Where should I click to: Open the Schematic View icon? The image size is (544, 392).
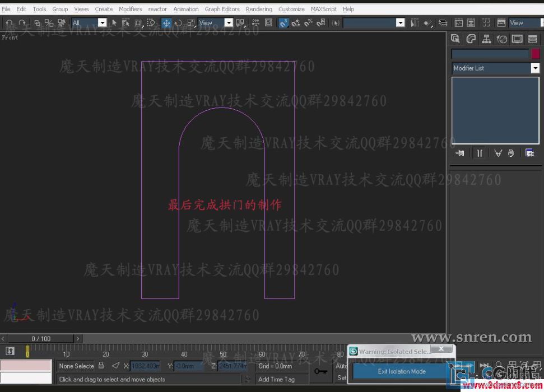[471, 23]
